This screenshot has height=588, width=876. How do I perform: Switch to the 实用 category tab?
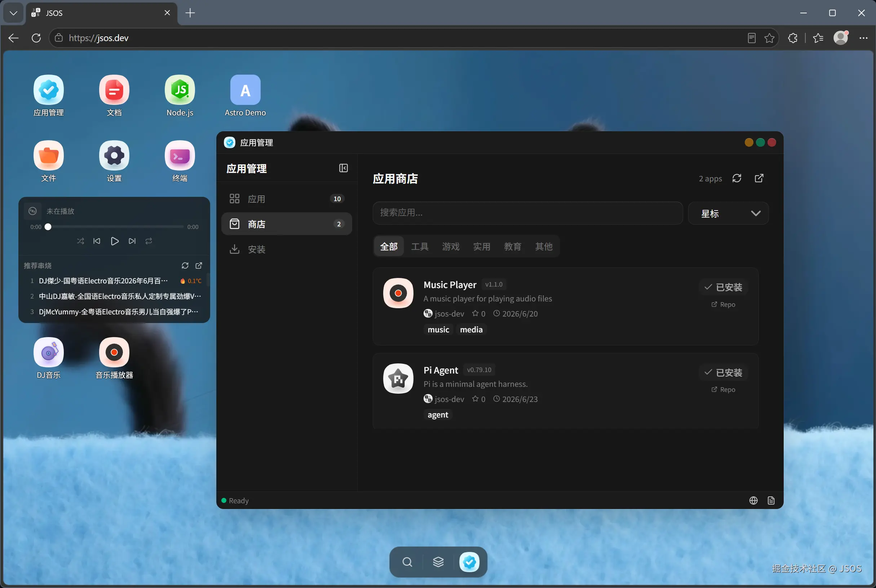pos(482,246)
